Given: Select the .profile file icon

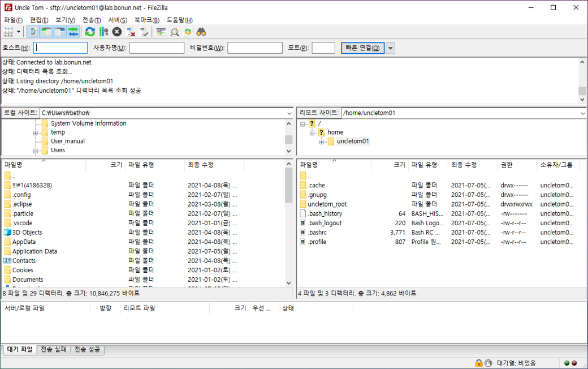Looking at the screenshot, I should (x=303, y=242).
